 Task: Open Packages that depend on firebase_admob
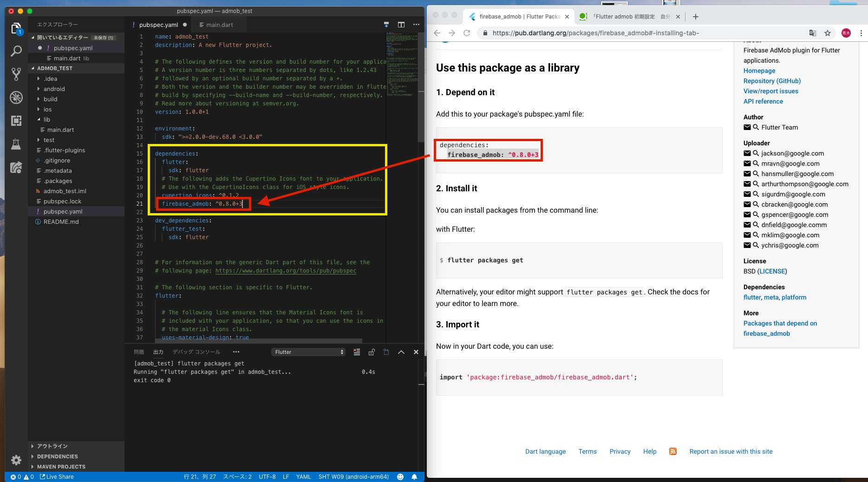(780, 328)
